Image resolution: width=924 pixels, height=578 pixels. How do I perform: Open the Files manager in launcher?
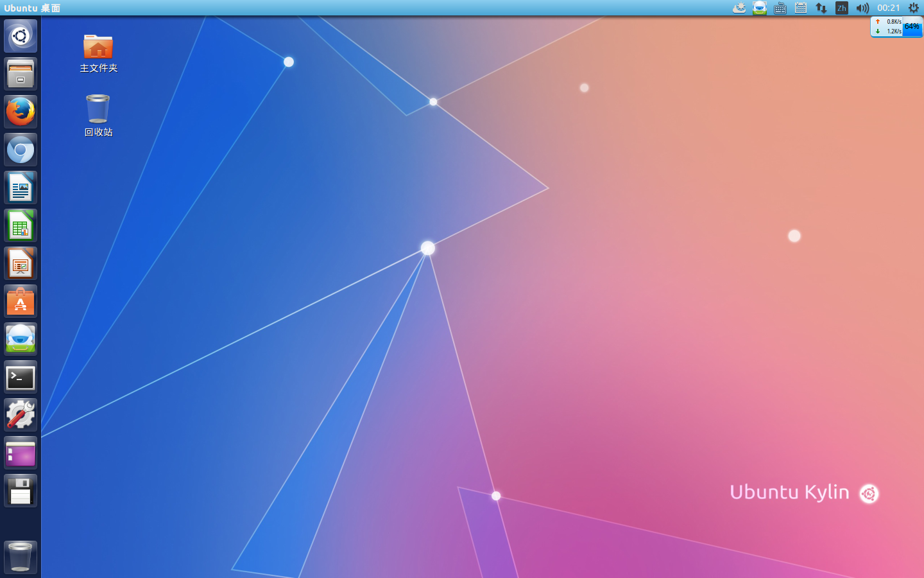[21, 74]
